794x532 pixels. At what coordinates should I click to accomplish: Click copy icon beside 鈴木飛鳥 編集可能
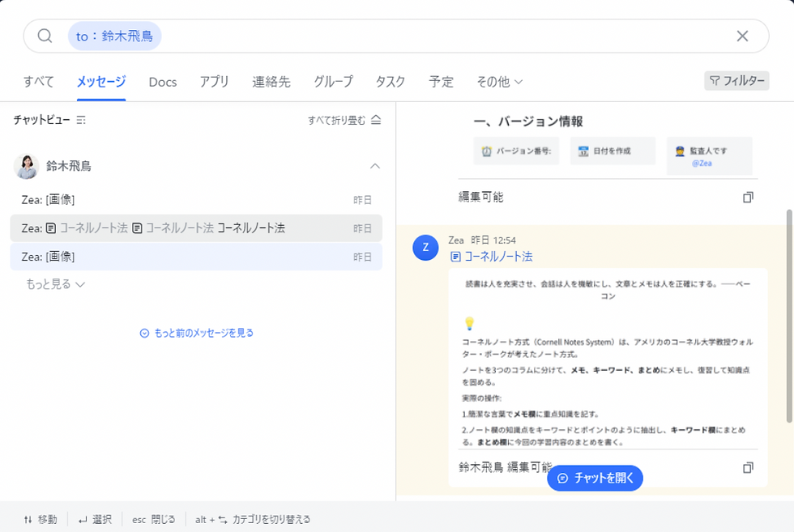point(748,467)
